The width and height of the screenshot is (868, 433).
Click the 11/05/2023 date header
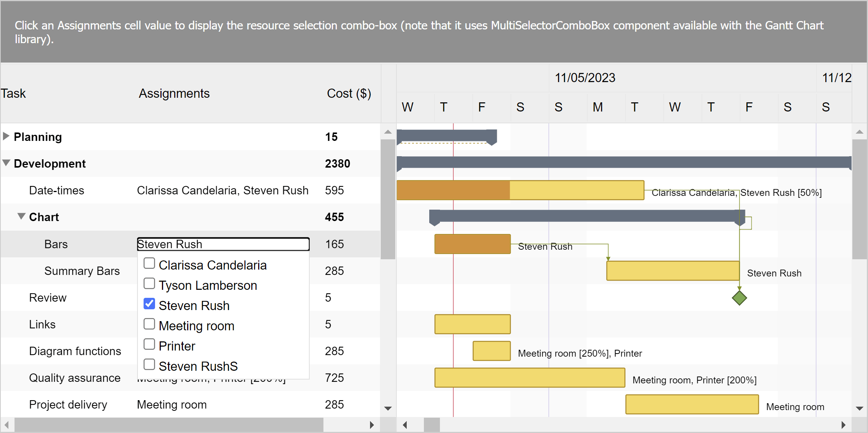click(585, 78)
